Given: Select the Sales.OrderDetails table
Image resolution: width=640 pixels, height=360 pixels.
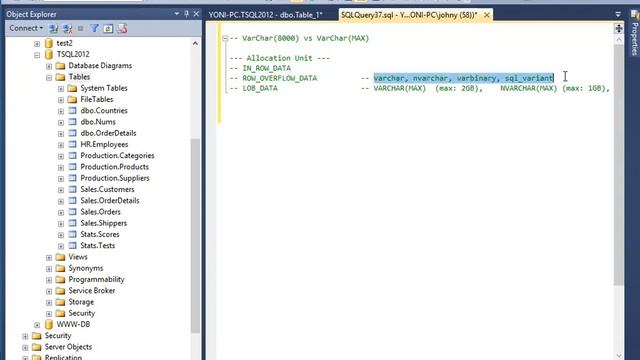Looking at the screenshot, I should [110, 200].
